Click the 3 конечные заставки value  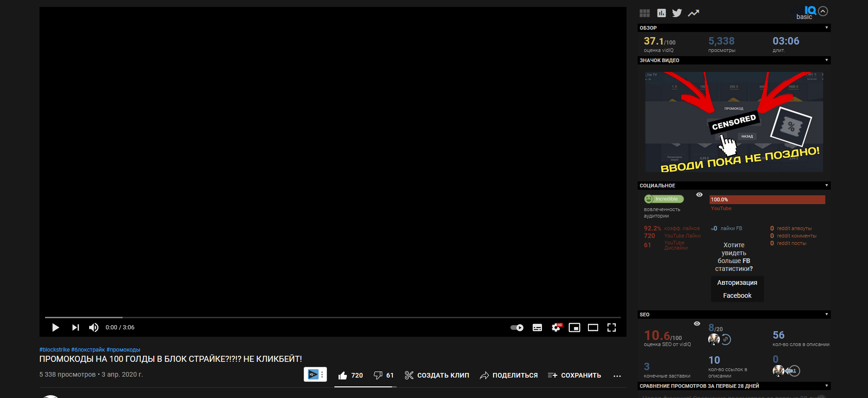coord(646,366)
